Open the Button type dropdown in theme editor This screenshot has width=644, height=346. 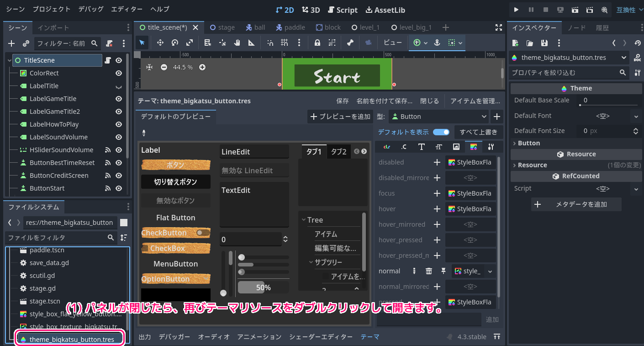[438, 117]
